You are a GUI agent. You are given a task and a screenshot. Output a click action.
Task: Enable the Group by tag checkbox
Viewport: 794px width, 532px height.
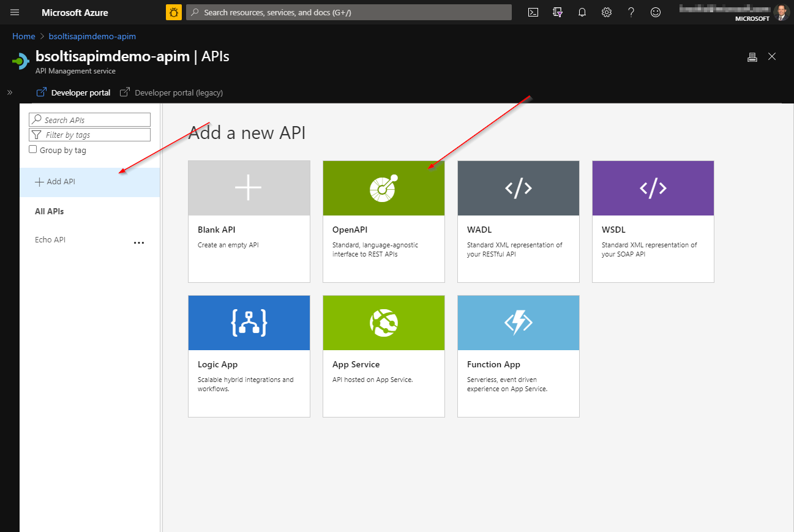(33, 150)
